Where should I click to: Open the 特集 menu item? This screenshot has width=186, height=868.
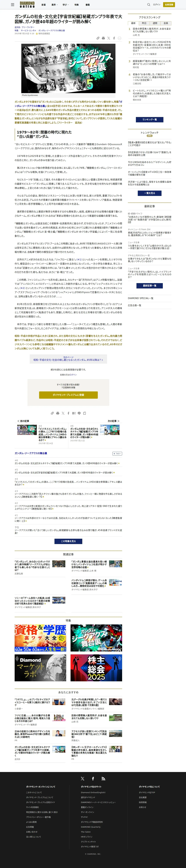(x=76, y=5)
